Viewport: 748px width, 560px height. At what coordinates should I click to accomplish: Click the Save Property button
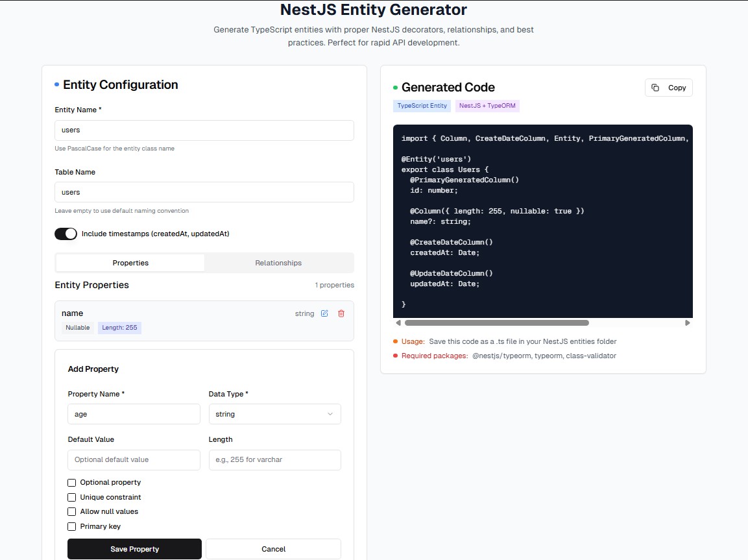click(134, 549)
